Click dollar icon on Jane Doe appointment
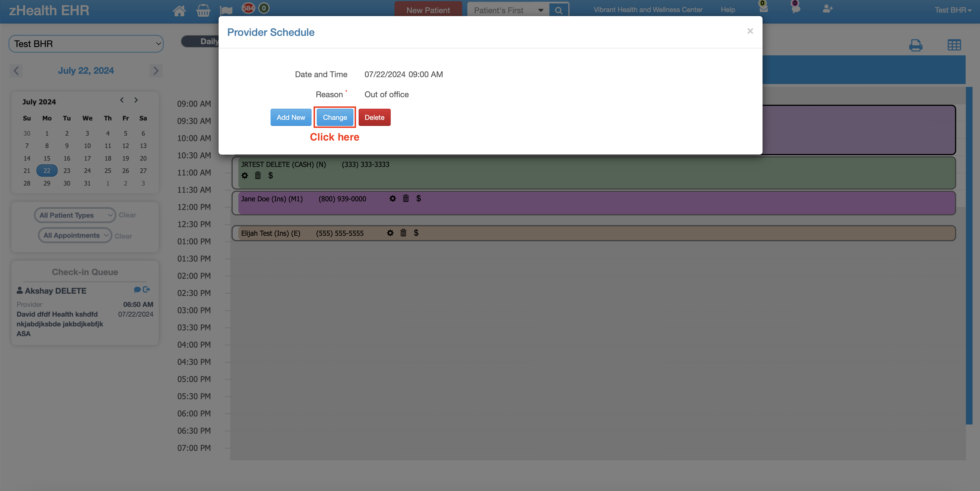The image size is (980, 491). point(419,198)
